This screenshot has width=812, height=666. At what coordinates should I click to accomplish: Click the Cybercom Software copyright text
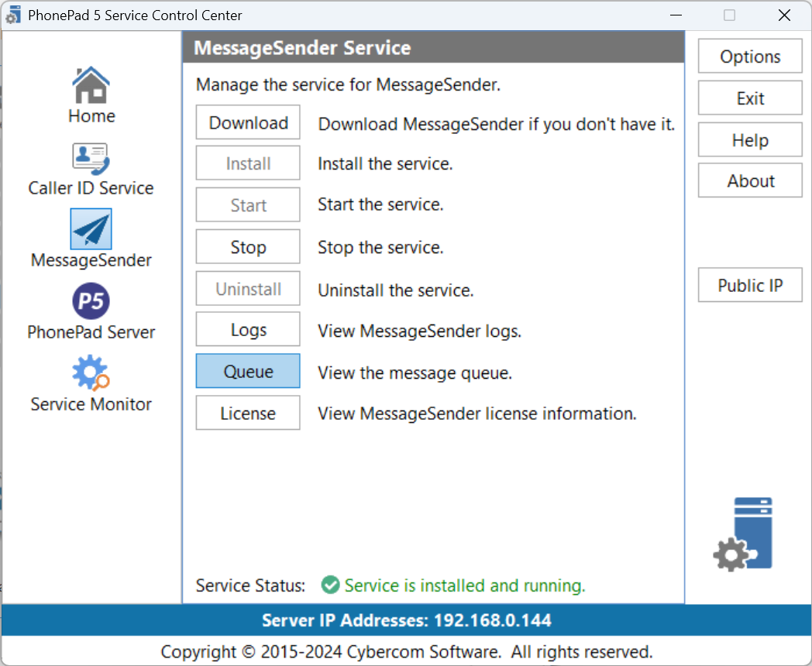[x=407, y=651]
